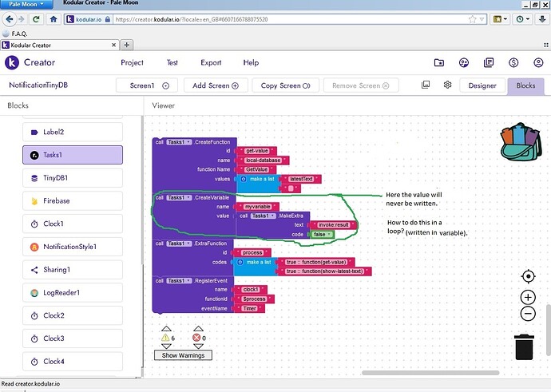This screenshot has height=392, width=551.
Task: Go to previous warning with up triangle
Action: click(x=166, y=329)
